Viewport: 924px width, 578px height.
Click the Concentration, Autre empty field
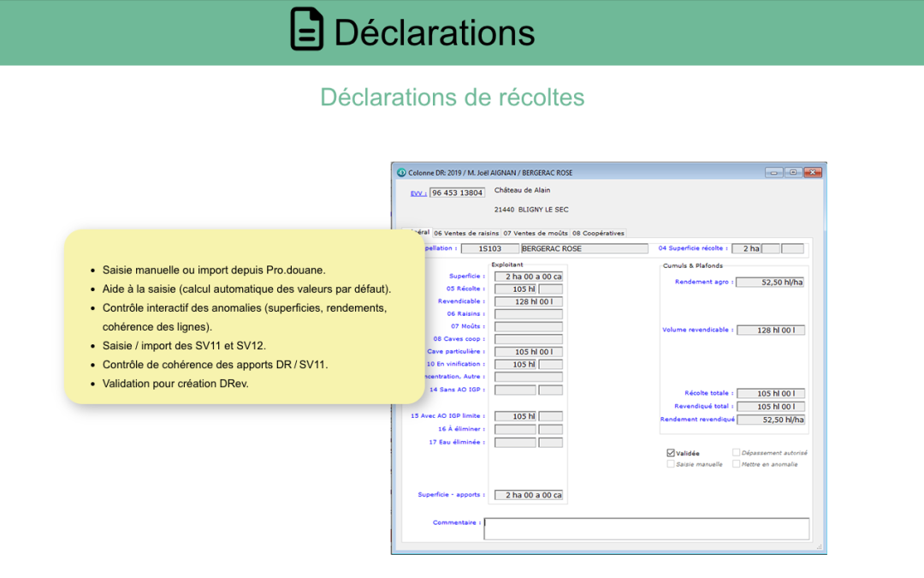(529, 377)
